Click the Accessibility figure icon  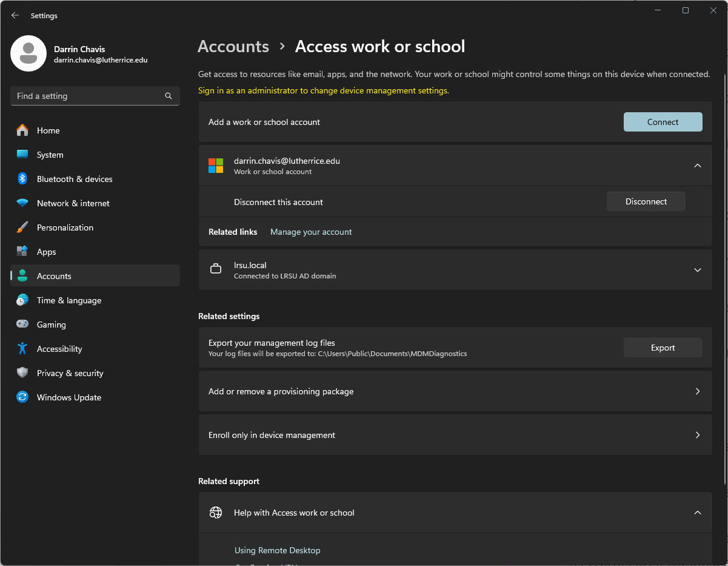pos(22,349)
